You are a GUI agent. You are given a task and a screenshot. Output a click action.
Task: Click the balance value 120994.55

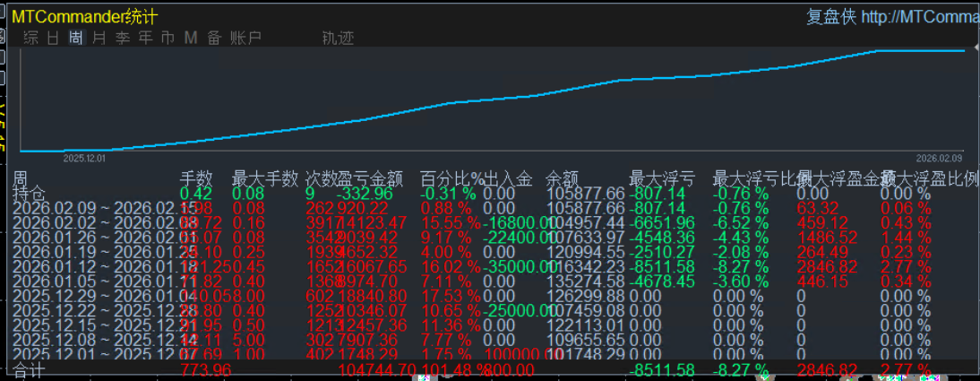(x=586, y=252)
